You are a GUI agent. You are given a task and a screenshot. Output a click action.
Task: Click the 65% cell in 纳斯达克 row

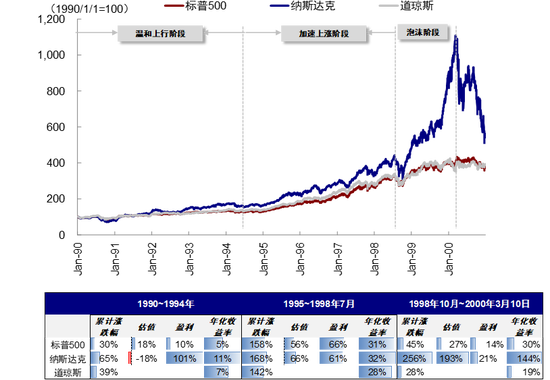(108, 359)
